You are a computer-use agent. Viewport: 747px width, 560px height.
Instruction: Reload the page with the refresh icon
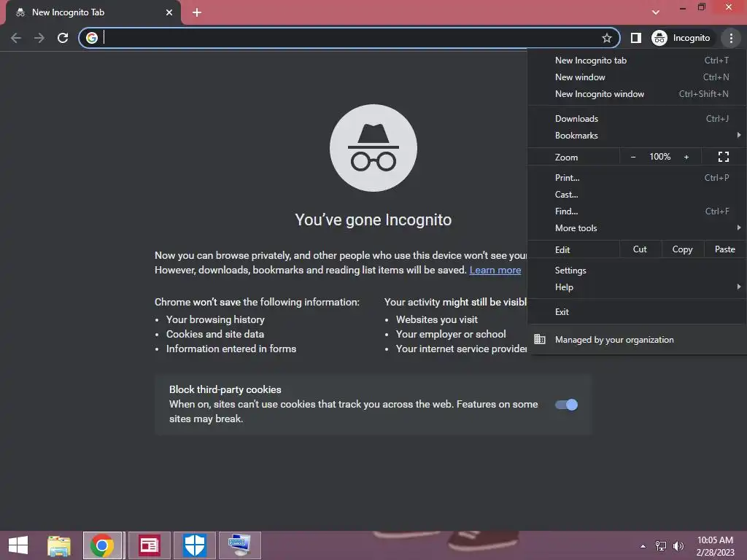[x=63, y=38]
